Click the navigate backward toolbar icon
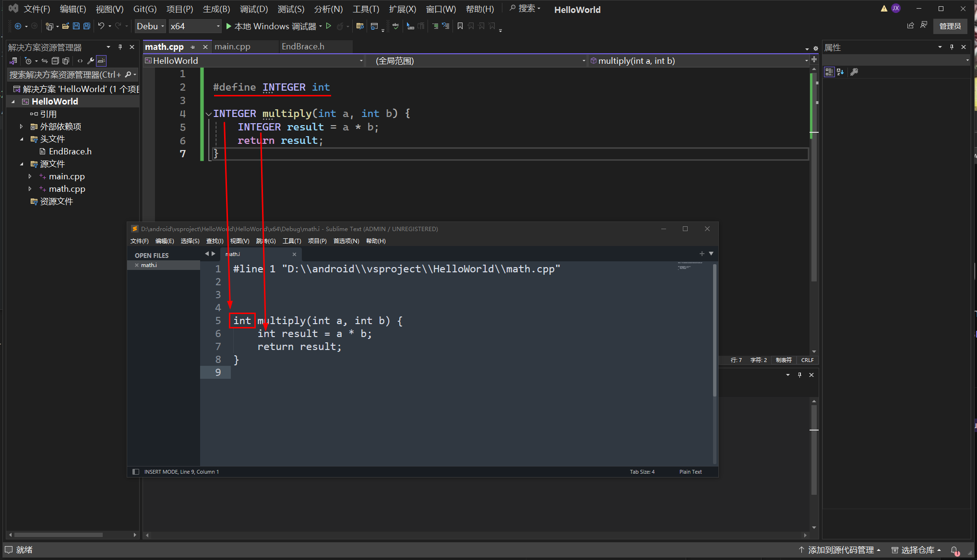The height and width of the screenshot is (560, 977). [18, 26]
